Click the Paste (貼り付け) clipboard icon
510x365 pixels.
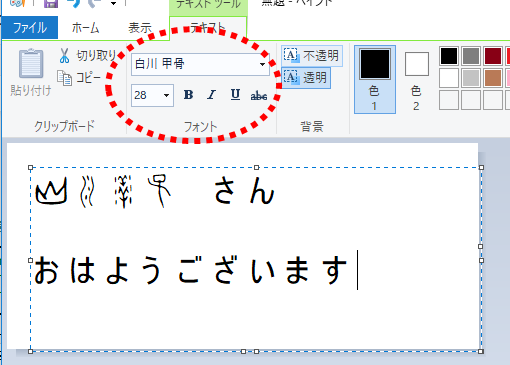click(x=31, y=63)
